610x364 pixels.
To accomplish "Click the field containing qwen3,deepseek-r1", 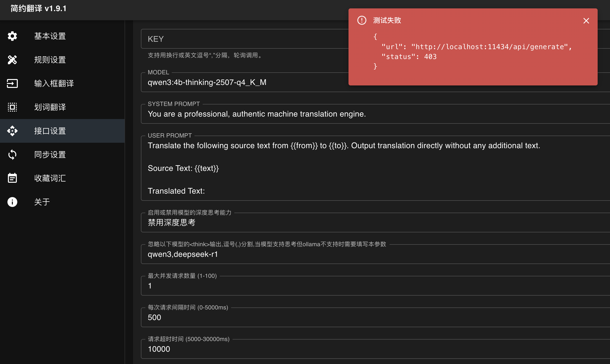I will tap(375, 254).
